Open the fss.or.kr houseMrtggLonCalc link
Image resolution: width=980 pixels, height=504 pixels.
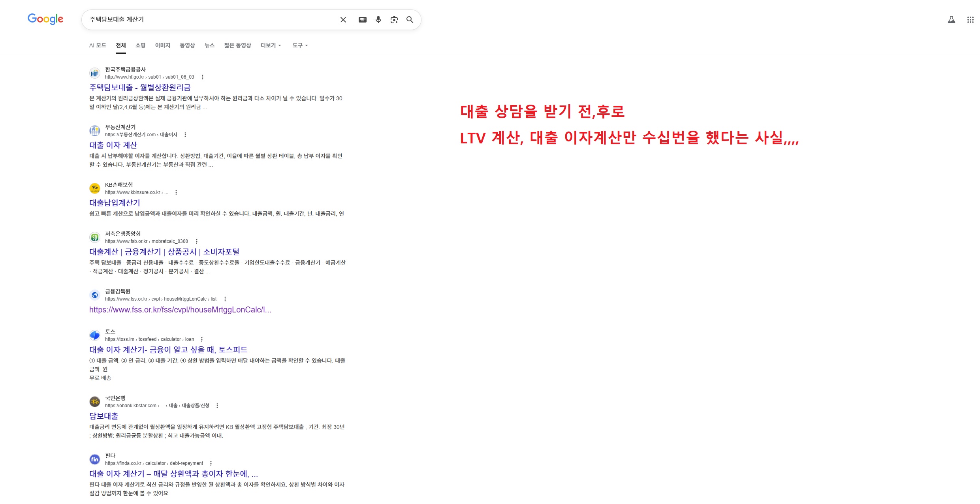(x=181, y=310)
